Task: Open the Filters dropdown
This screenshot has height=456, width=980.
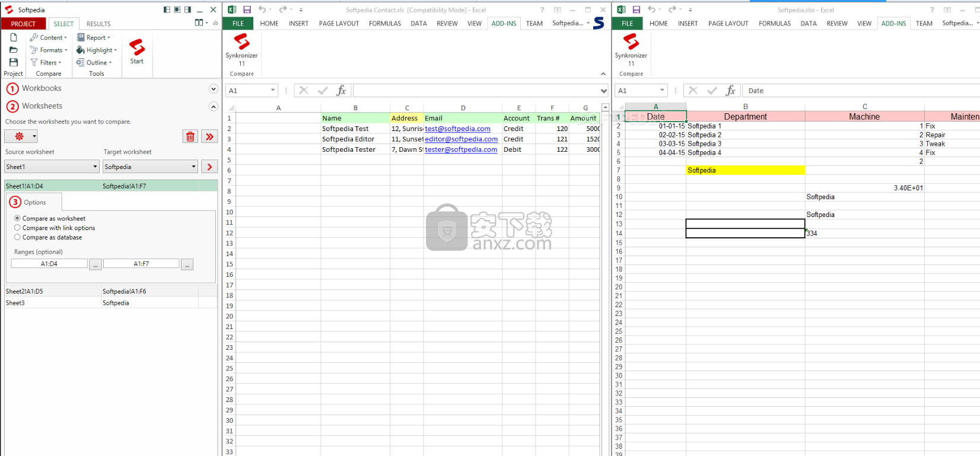Action: click(46, 62)
